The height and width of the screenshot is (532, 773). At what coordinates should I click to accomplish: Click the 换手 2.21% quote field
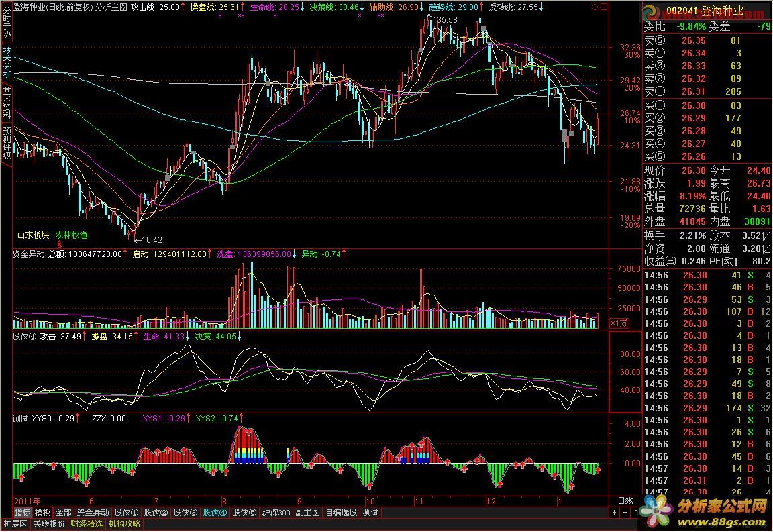(675, 235)
